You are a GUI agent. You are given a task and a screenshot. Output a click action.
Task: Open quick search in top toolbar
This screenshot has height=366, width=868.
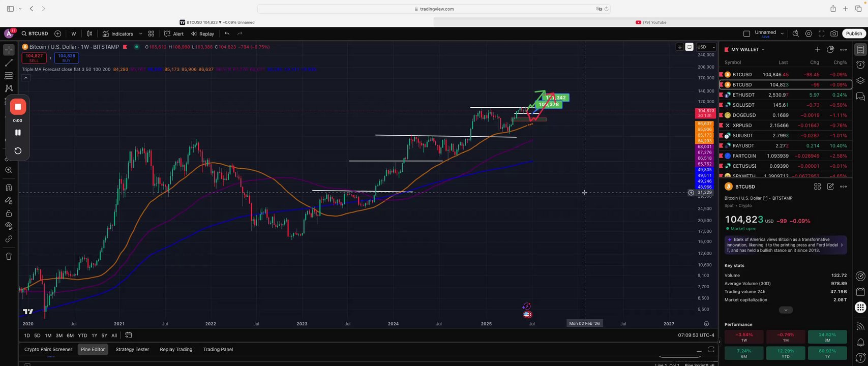796,34
